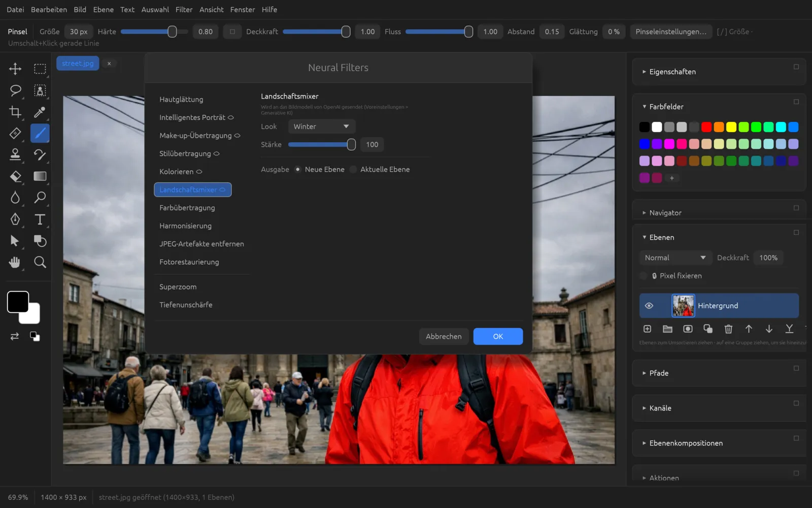Choose Superzoom in Neural Filters list
Image resolution: width=812 pixels, height=508 pixels.
(x=178, y=287)
